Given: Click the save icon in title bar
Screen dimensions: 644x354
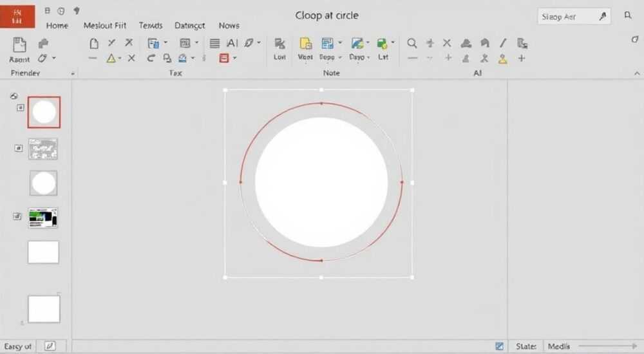Looking at the screenshot, I should tap(47, 11).
